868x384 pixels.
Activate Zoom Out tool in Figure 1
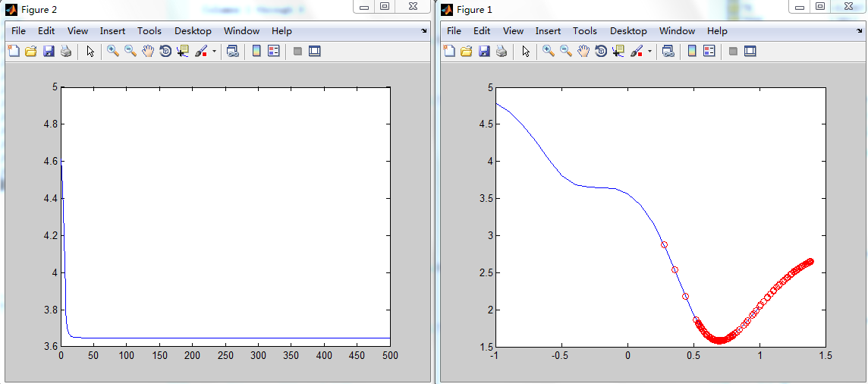(x=566, y=52)
